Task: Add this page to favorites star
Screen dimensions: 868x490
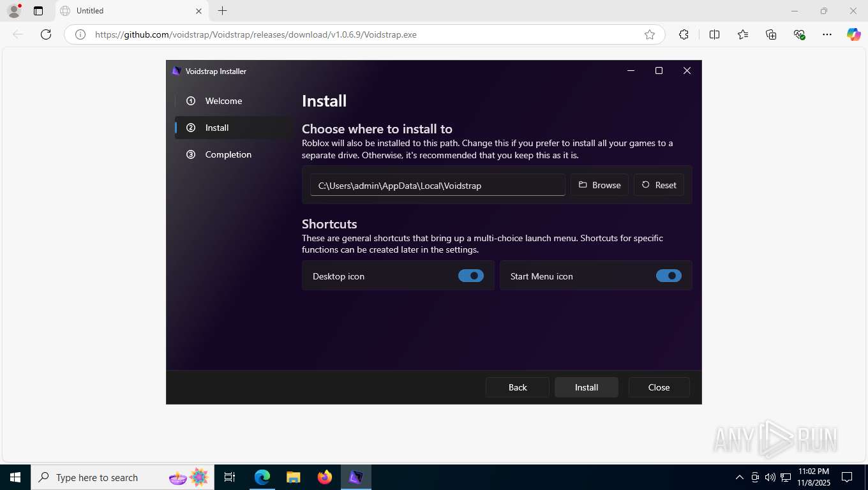Action: pos(650,34)
